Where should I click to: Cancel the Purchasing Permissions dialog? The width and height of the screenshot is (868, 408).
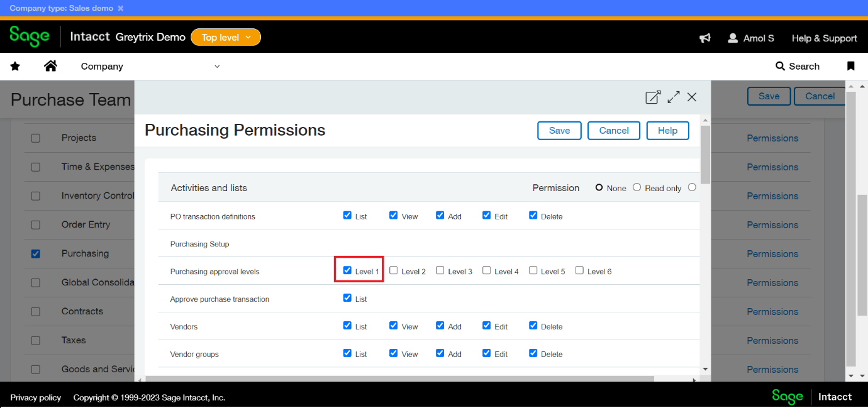point(614,130)
